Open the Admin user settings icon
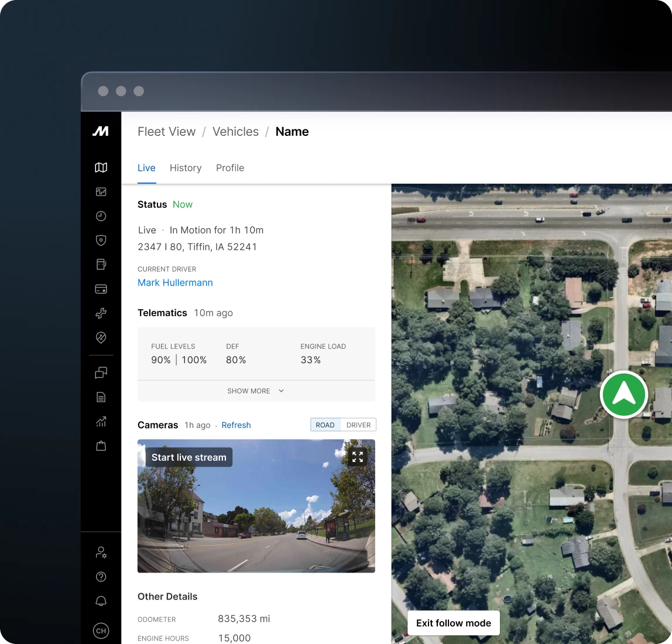The image size is (672, 644). pyautogui.click(x=101, y=551)
